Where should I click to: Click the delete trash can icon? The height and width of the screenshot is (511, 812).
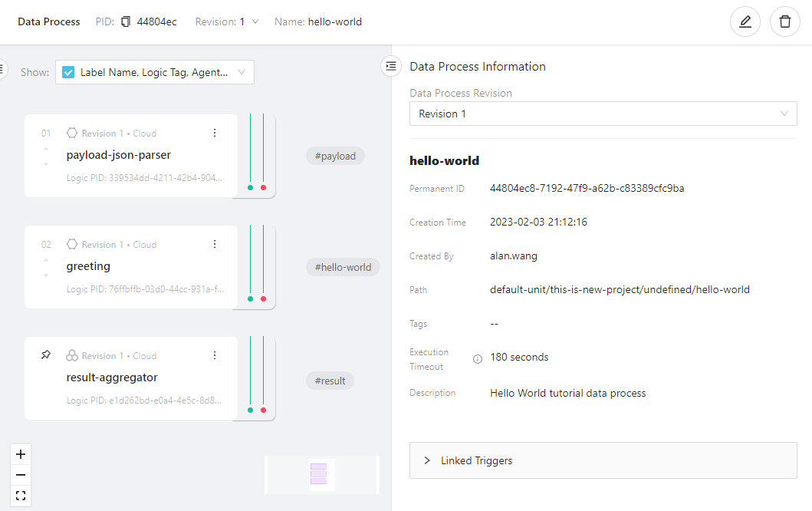pyautogui.click(x=784, y=21)
